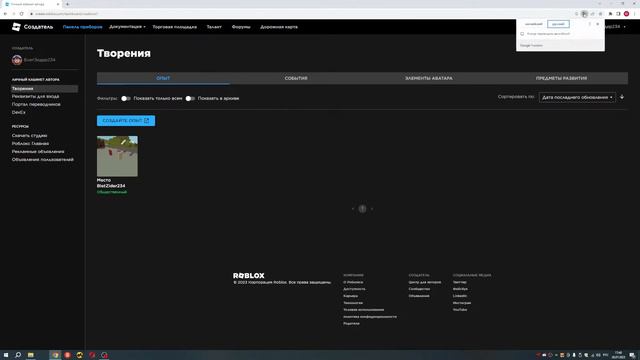Image resolution: width=640 pixels, height=360 pixels.
Task: Open Объявления пользователей in the sidebar
Action: (x=42, y=160)
